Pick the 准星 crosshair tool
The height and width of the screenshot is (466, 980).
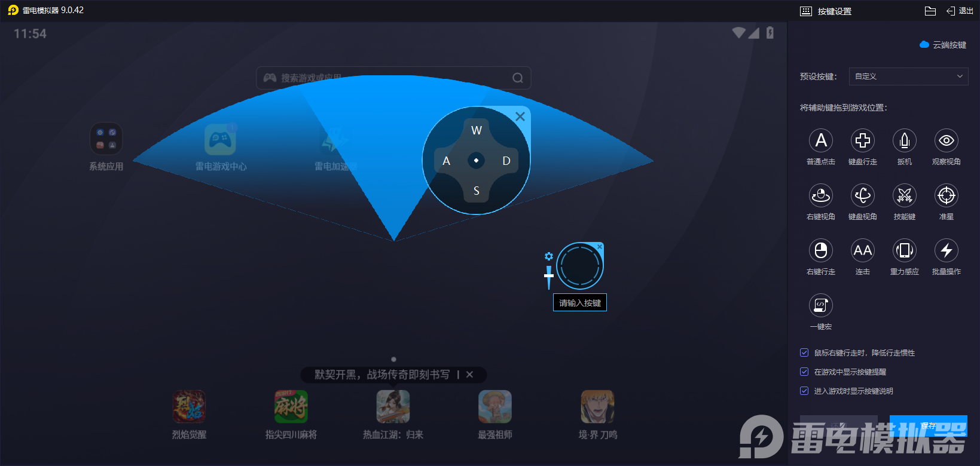click(947, 195)
